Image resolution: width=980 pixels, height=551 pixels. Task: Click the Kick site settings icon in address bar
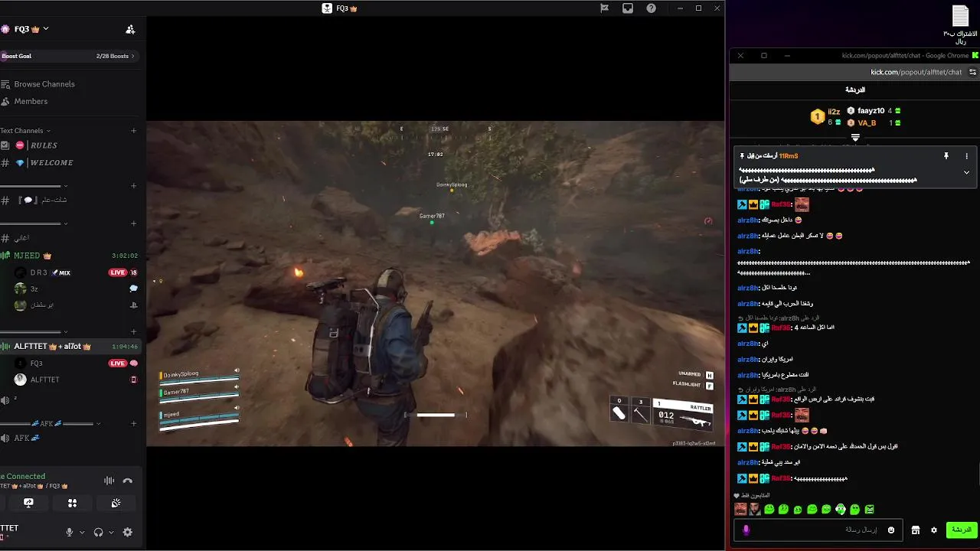[972, 72]
